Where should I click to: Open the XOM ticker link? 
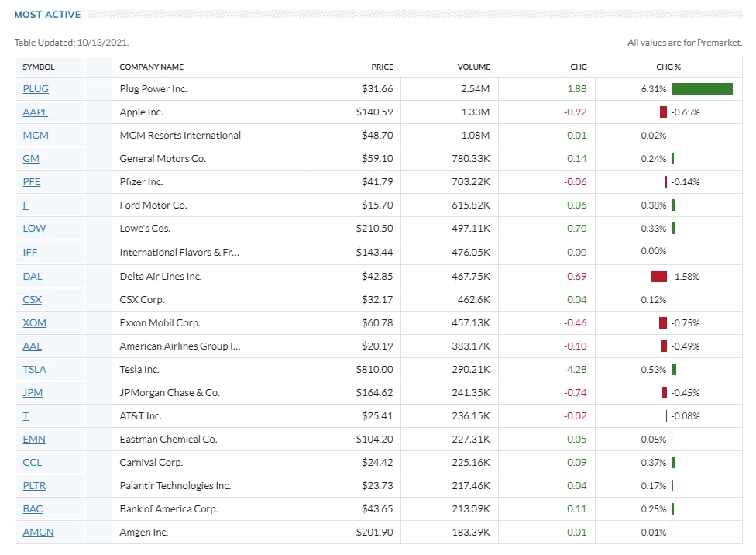(34, 323)
